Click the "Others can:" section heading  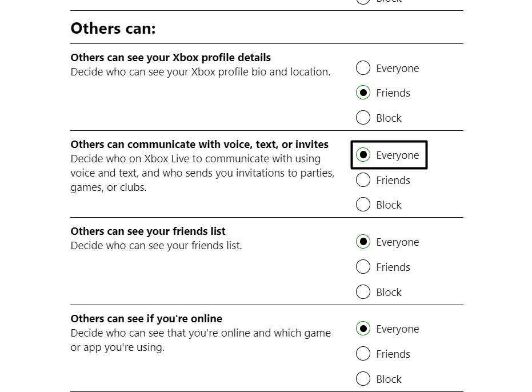coord(113,29)
